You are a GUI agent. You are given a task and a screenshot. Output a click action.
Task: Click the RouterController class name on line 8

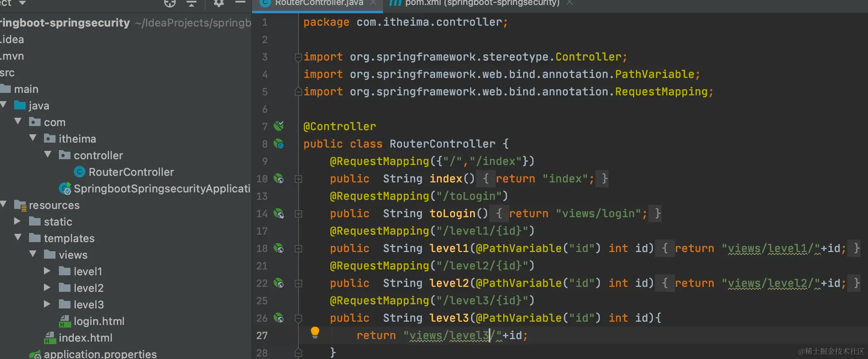(442, 144)
